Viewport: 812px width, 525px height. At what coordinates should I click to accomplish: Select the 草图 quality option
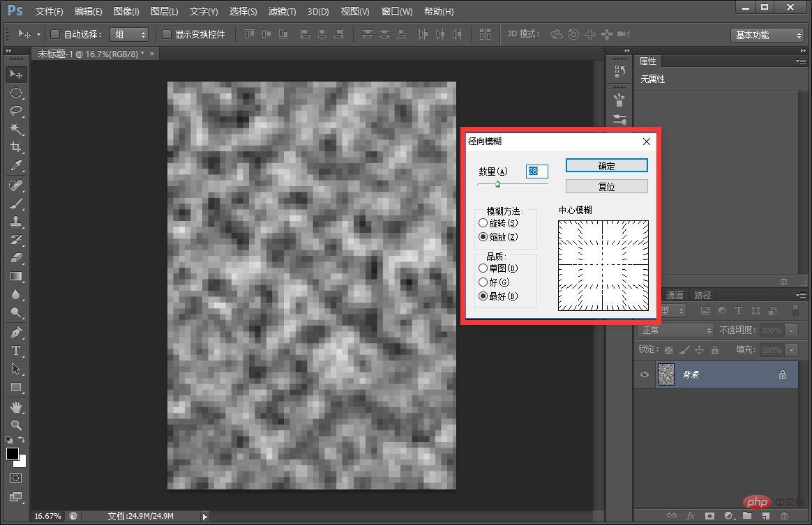click(483, 267)
